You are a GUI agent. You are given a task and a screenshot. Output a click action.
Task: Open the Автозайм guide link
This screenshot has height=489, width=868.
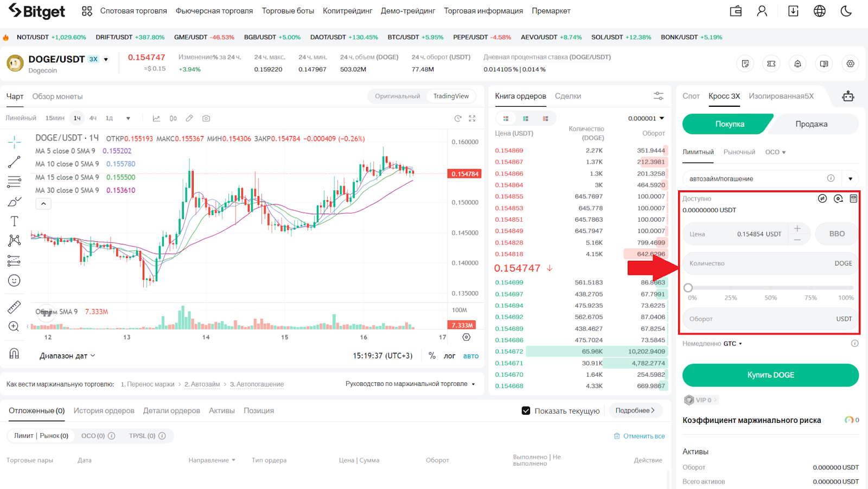click(202, 384)
